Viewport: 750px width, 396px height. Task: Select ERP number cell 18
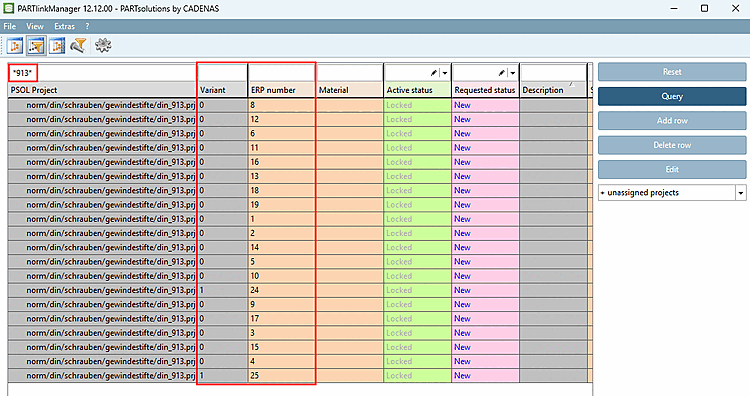click(x=282, y=190)
